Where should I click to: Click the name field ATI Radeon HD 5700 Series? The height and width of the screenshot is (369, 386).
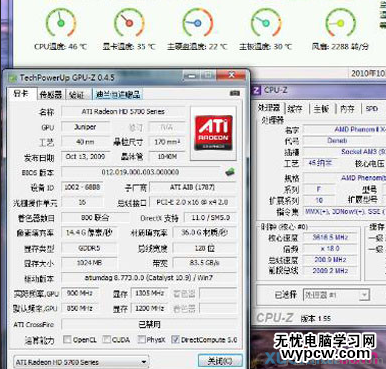[123, 111]
